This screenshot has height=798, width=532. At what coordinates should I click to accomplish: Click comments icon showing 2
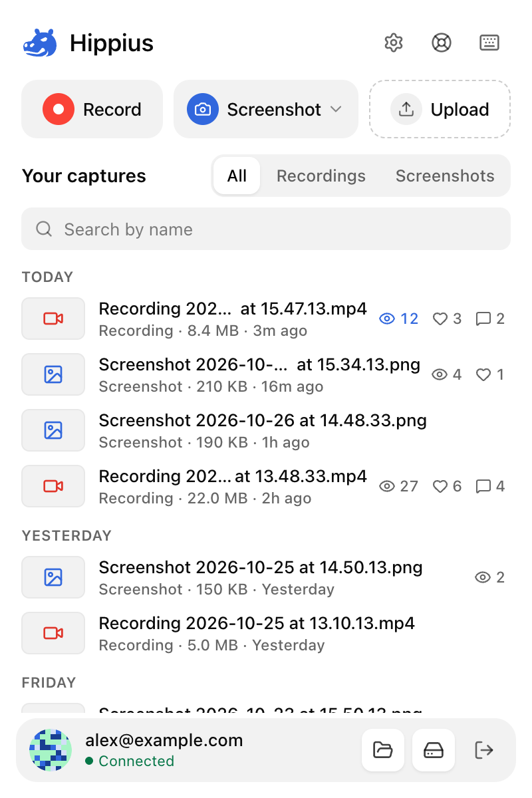[483, 319]
